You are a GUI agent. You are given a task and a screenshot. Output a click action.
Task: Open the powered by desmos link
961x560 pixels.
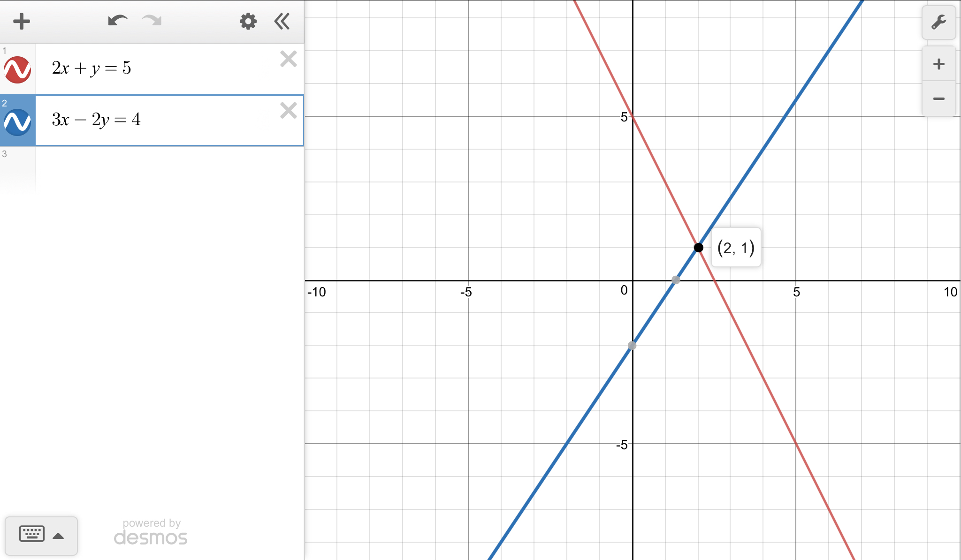click(151, 532)
